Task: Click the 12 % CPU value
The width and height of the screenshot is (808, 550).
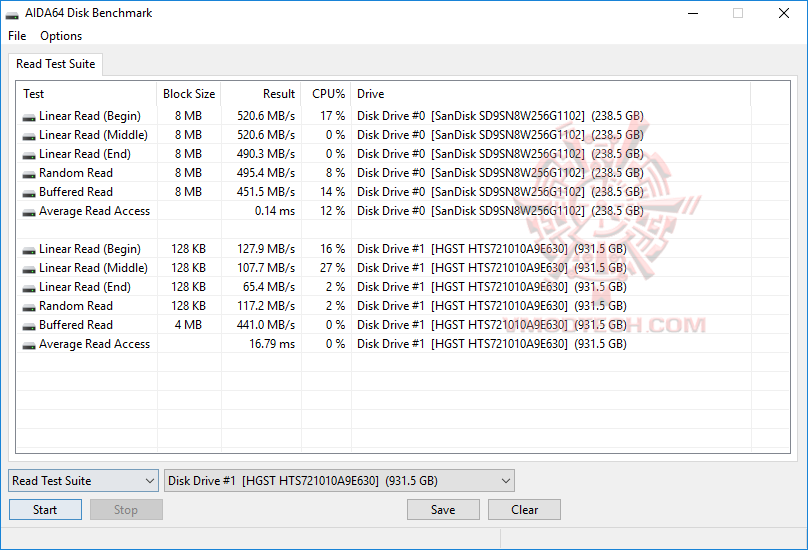Action: point(332,211)
